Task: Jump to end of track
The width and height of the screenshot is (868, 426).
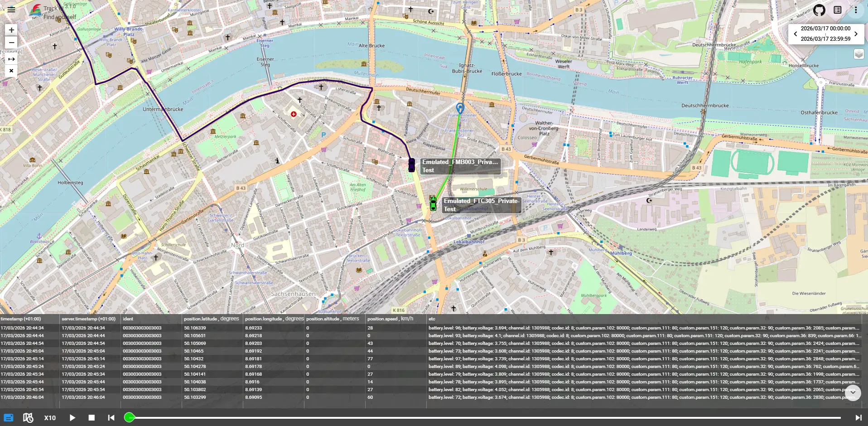Action: click(858, 418)
